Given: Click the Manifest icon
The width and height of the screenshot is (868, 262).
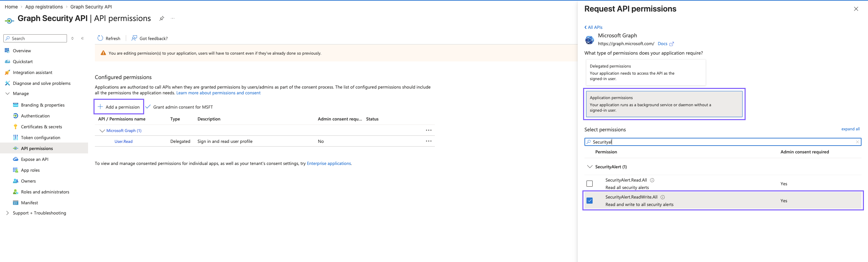Looking at the screenshot, I should [15, 203].
